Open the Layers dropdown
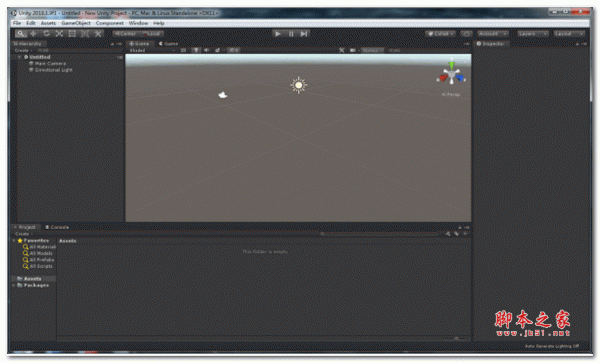This screenshot has width=600, height=363. tap(533, 34)
